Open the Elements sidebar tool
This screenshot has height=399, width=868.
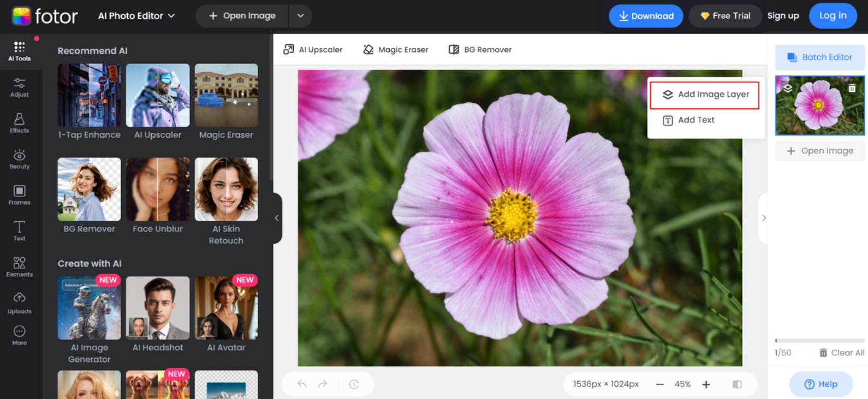pos(20,267)
